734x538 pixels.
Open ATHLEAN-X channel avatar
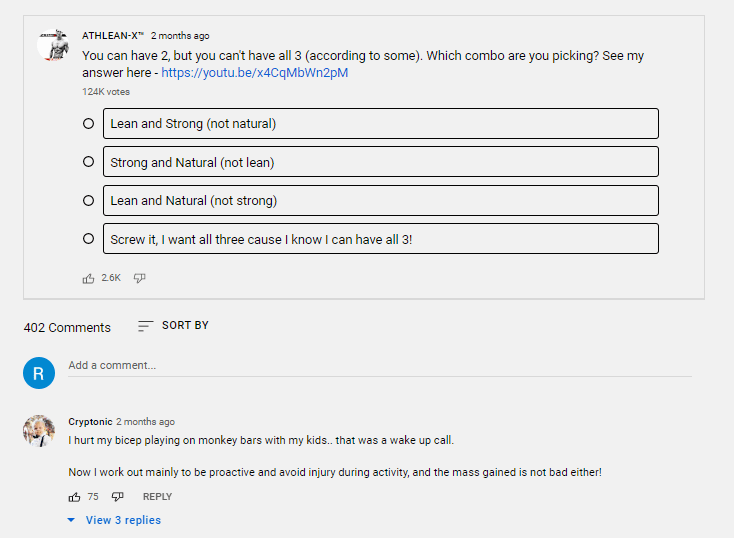coord(52,45)
